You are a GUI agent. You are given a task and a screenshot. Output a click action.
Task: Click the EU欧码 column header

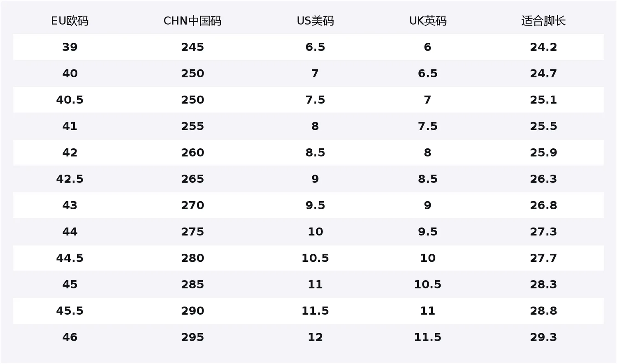tap(70, 21)
